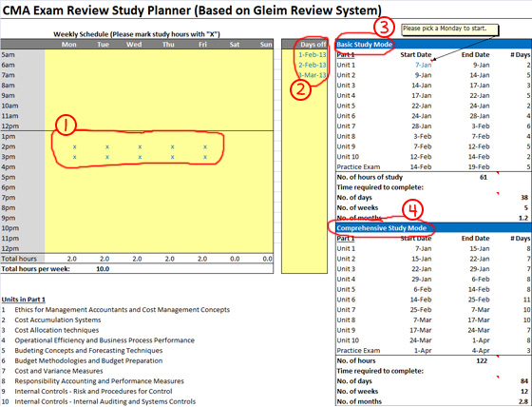Click the Sat column header in weekly schedule

point(235,45)
